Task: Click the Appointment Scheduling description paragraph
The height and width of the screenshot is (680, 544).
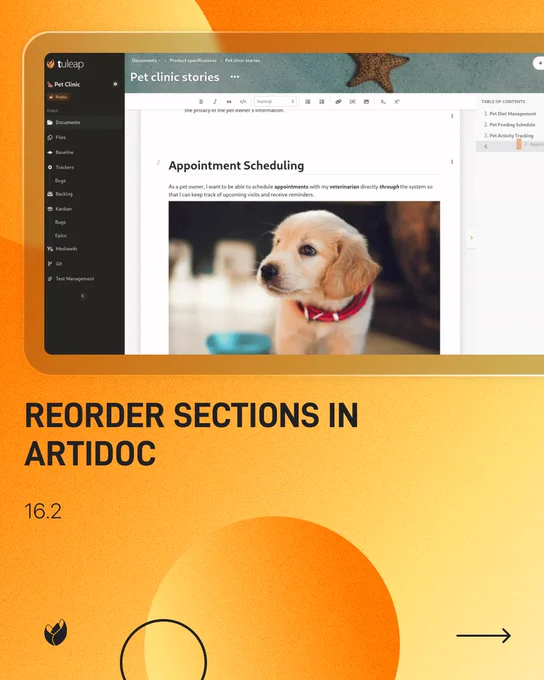Action: click(301, 191)
